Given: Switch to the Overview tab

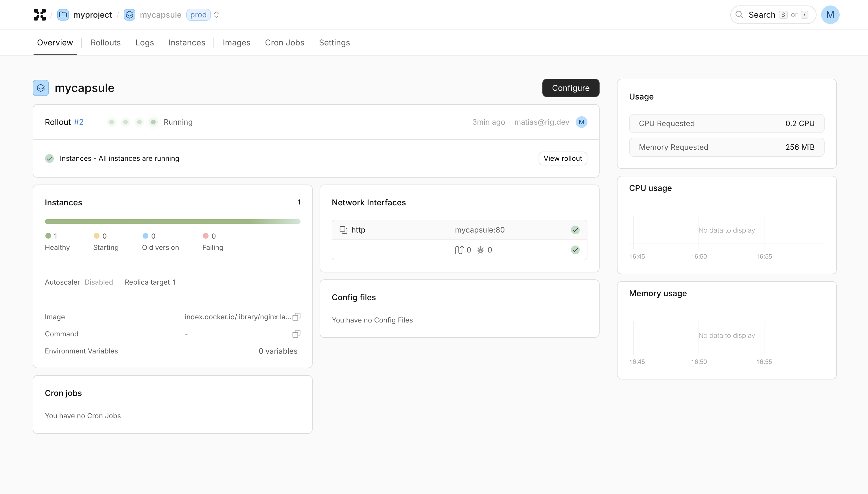Looking at the screenshot, I should [55, 43].
